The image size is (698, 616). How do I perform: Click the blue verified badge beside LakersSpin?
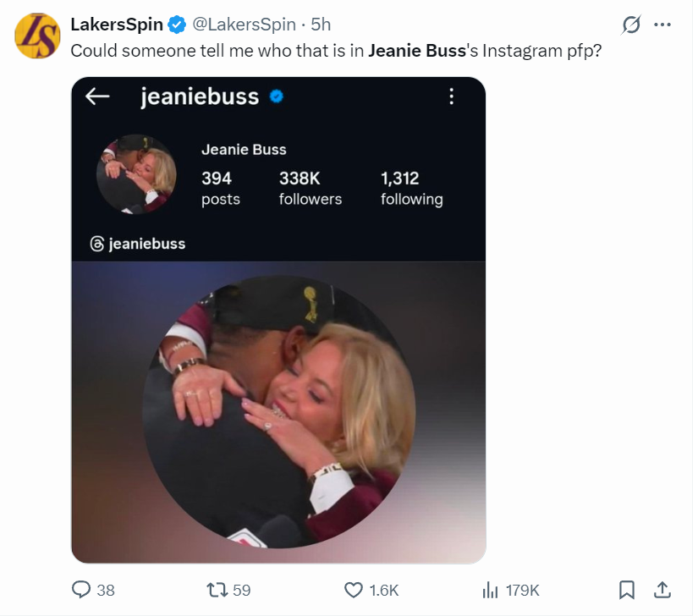point(177,25)
